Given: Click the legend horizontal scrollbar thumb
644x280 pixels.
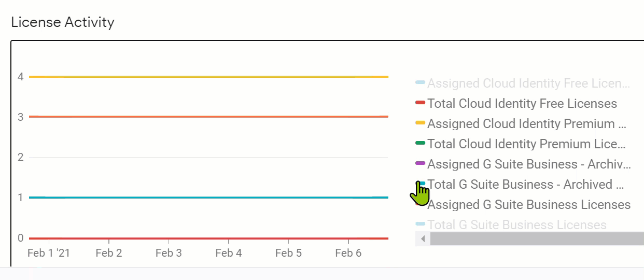Looking at the screenshot, I should [537, 239].
